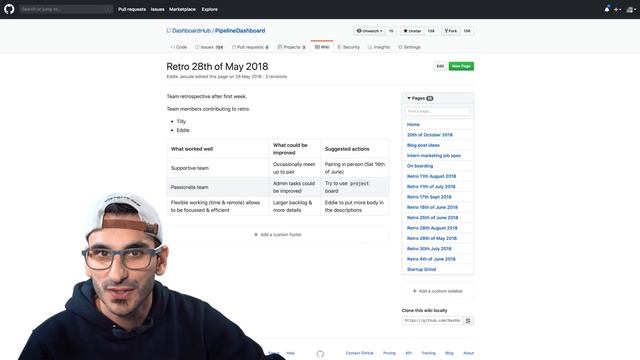Screen dimensions: 640x360
Task: Open the Contact GitHub footer link
Action: coord(360,353)
